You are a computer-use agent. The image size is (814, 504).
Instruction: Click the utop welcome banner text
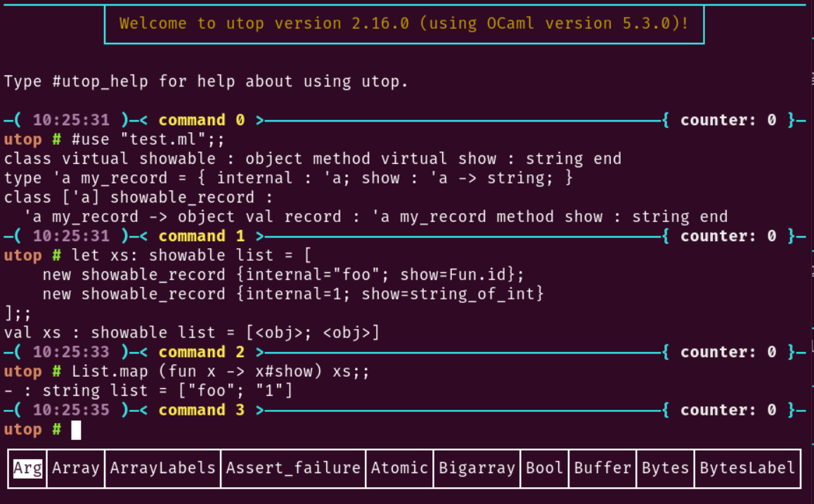tap(403, 24)
